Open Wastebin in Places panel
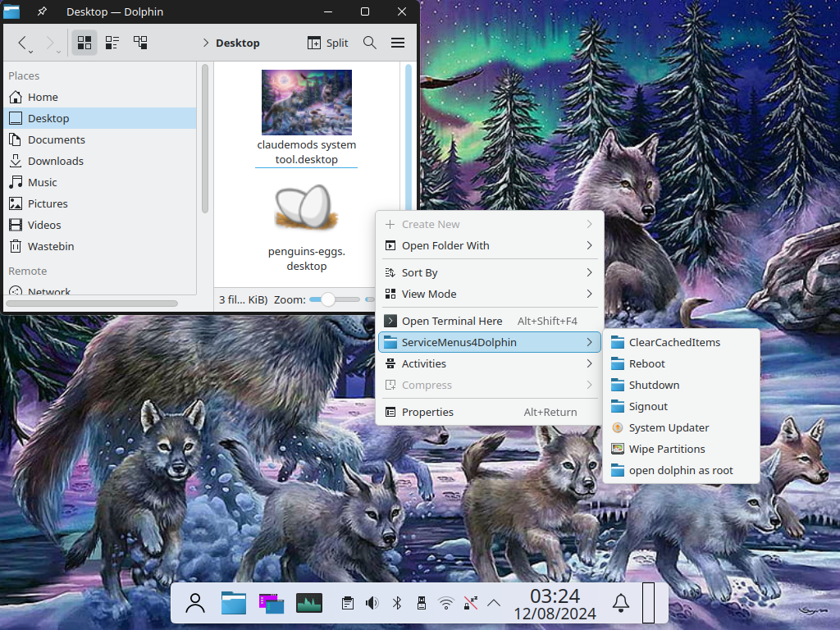840x630 pixels. coord(100,246)
